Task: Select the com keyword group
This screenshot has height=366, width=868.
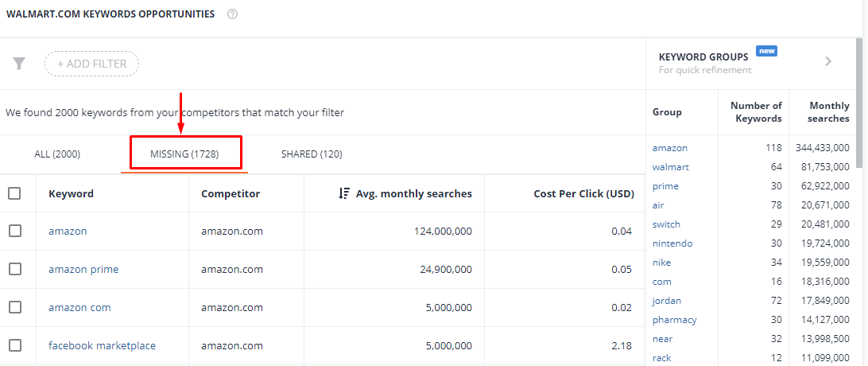Action: (x=662, y=282)
